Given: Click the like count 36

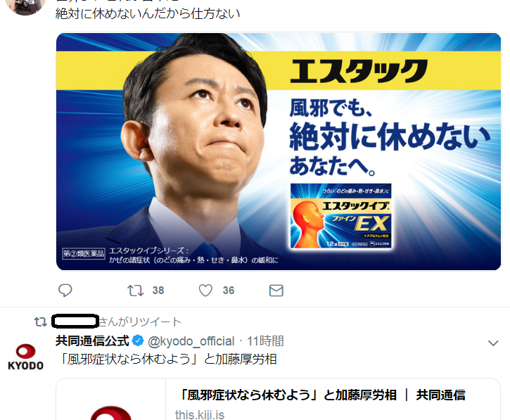Looking at the screenshot, I should 229,290.
